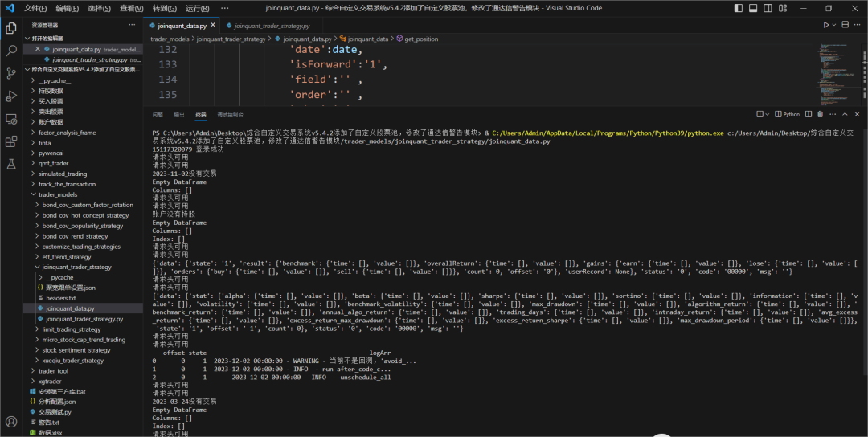Open the 运行(R) menu
This screenshot has height=437, width=868.
[197, 8]
